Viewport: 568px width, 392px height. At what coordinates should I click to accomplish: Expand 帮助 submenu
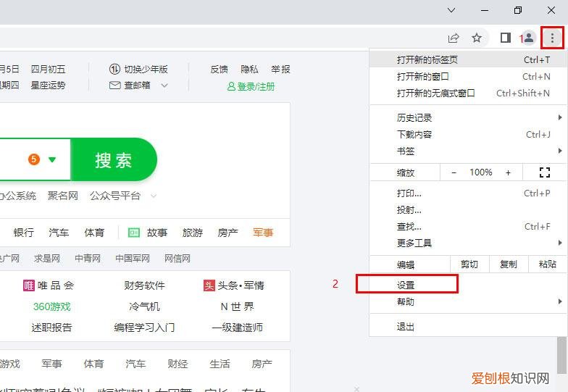pos(467,301)
